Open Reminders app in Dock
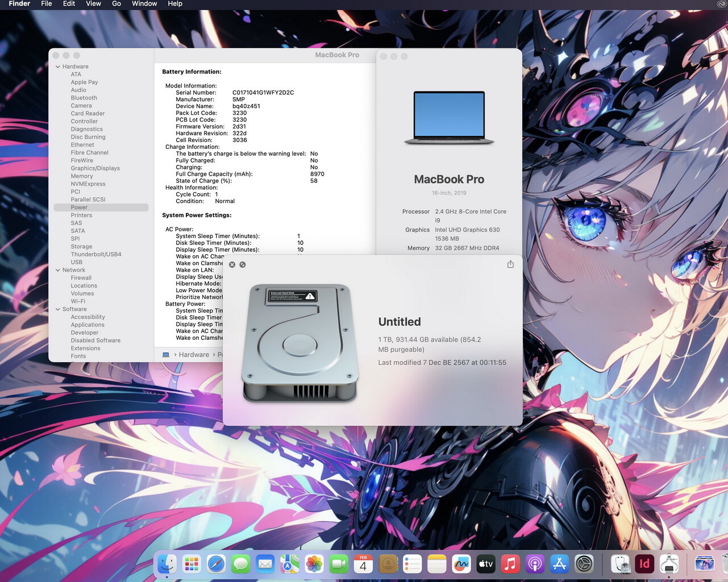728x582 pixels. pyautogui.click(x=413, y=564)
